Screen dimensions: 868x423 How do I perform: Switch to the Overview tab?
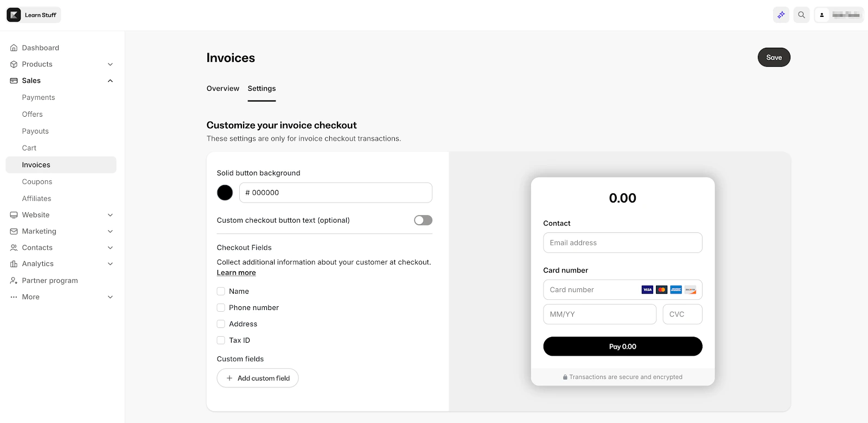pyautogui.click(x=222, y=89)
